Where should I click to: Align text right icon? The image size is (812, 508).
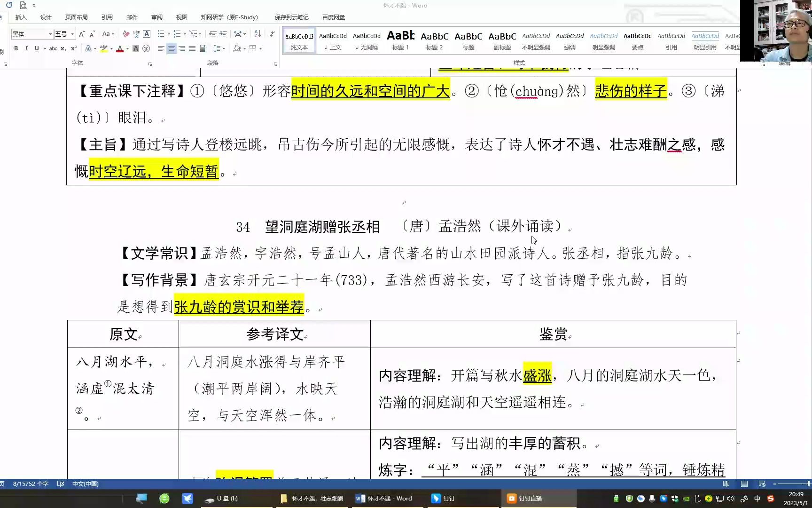point(181,48)
